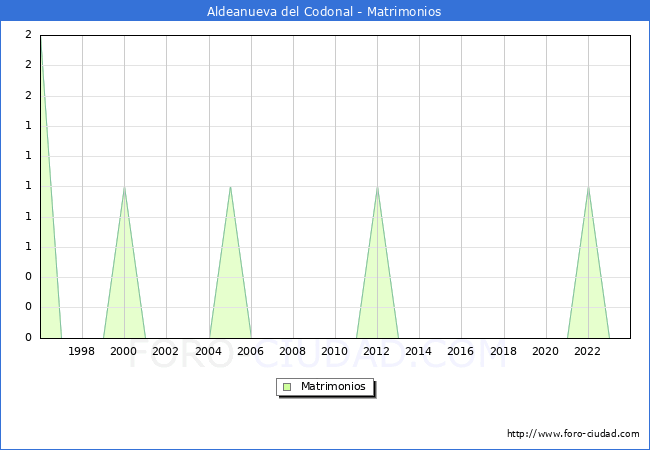The image size is (650, 450).
Task: Select the peak of the 2000 spike
Action: (124, 187)
